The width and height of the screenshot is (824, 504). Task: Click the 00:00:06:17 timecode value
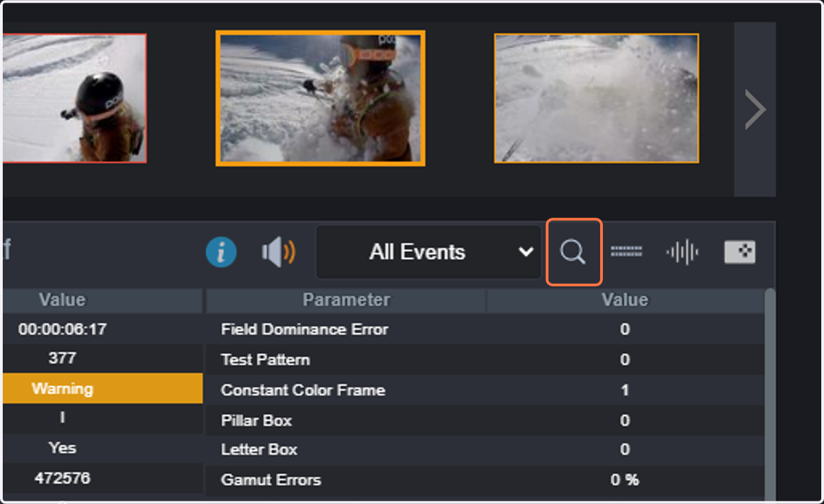click(x=62, y=330)
